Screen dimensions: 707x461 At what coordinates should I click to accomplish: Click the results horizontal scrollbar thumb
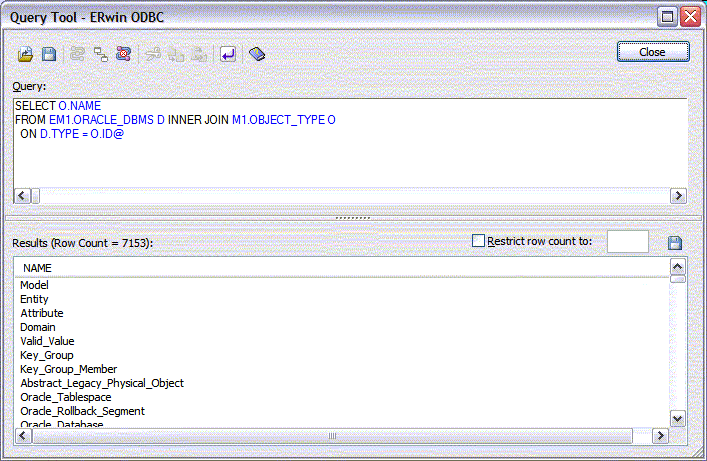332,436
